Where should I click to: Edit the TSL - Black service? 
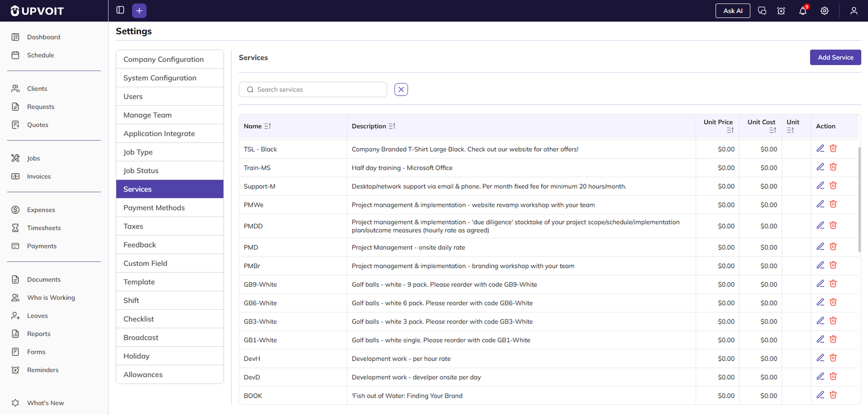820,149
